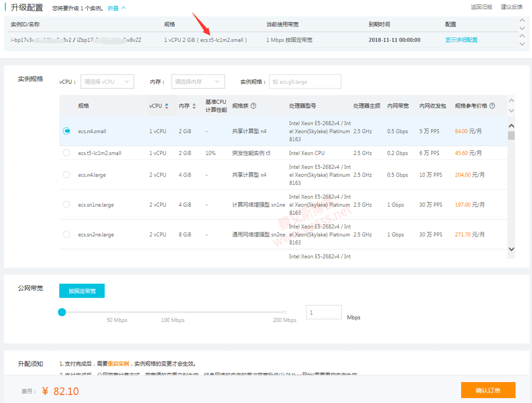Viewport: 532px width, 403px height.
Task: Click help icon next to 规格族 header
Action: click(253, 106)
